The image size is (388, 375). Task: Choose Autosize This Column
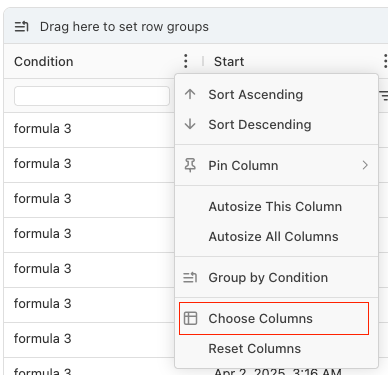(x=276, y=207)
